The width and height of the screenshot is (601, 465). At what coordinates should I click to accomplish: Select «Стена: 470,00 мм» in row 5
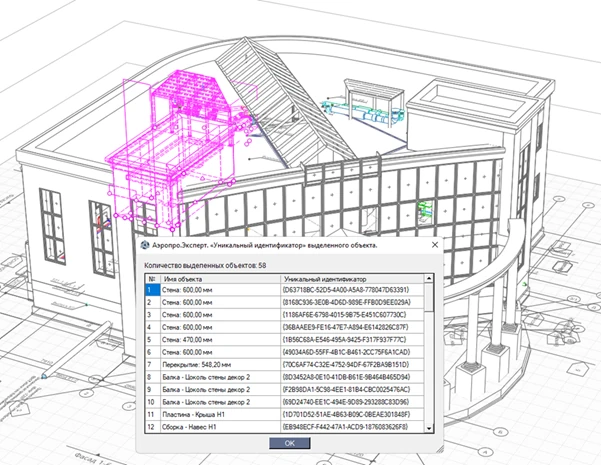click(220, 340)
